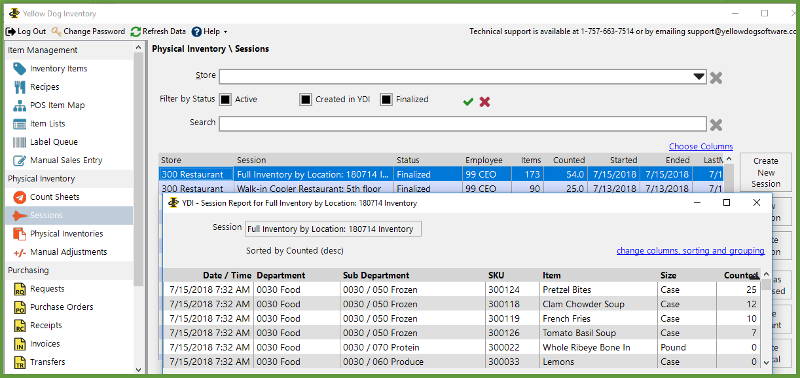Image resolution: width=800 pixels, height=378 pixels.
Task: Open Label Queue barcode icon
Action: 19,142
